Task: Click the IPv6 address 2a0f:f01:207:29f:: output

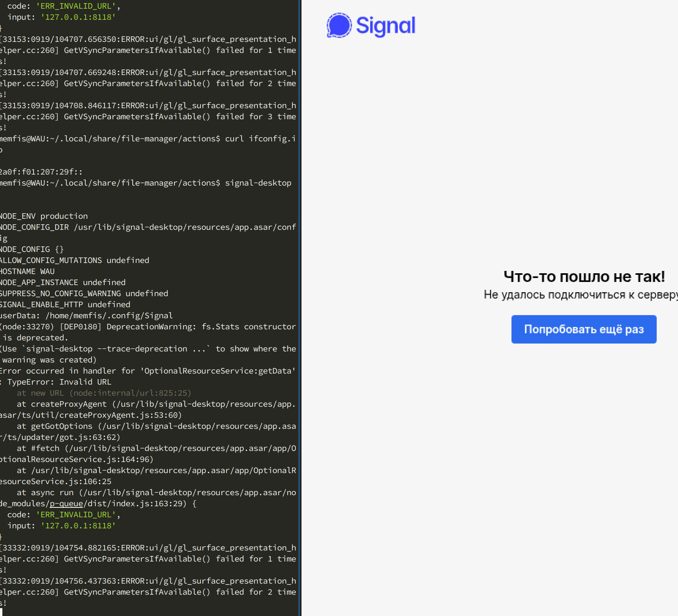Action: pos(41,172)
